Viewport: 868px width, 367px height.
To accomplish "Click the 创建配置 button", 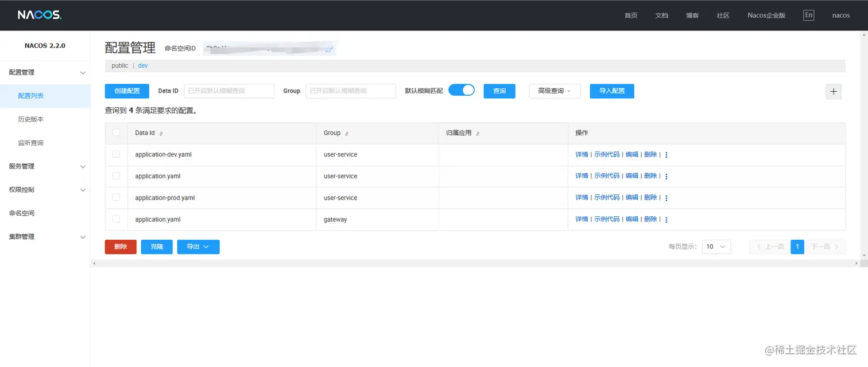I will click(x=127, y=91).
